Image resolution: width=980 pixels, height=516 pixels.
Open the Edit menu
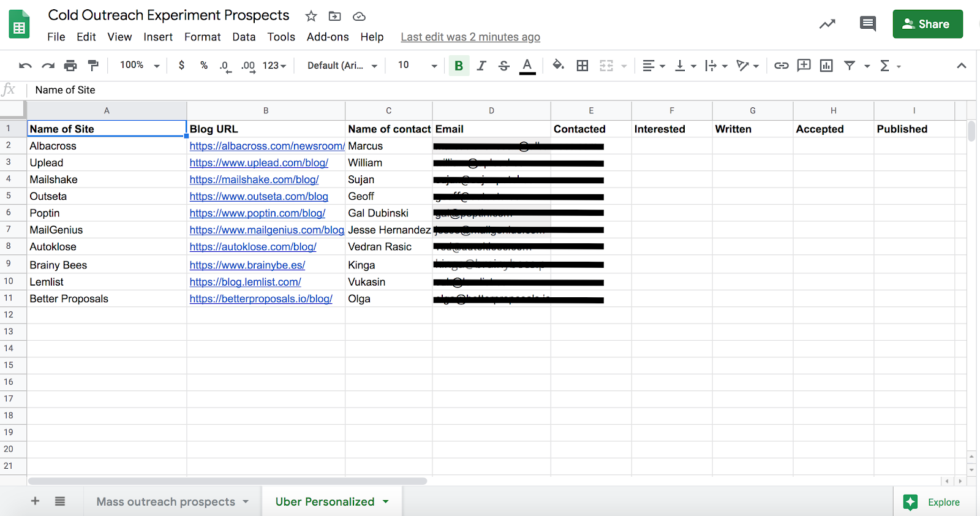point(86,37)
